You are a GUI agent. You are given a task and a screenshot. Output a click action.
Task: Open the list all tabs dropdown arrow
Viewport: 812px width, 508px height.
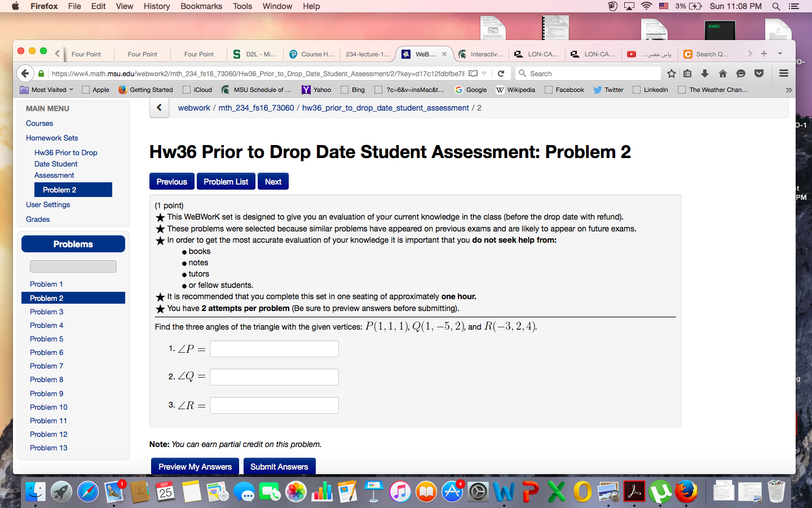coord(780,54)
